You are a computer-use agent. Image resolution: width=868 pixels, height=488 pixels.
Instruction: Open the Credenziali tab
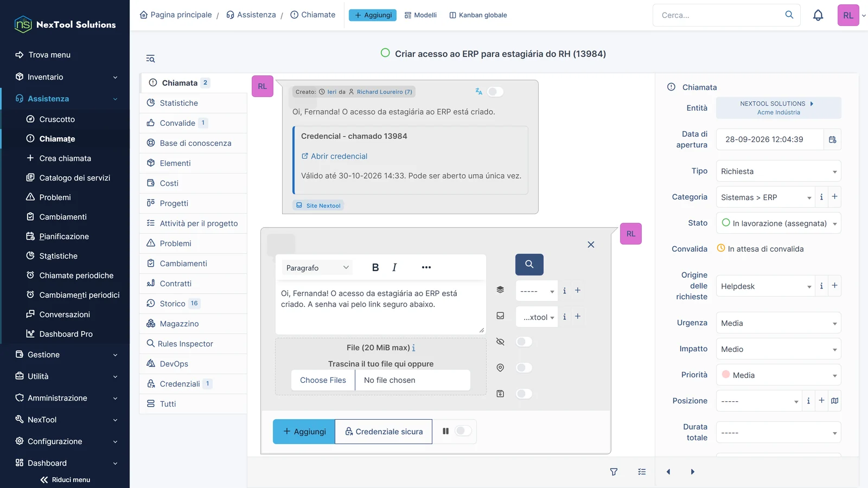click(194, 384)
